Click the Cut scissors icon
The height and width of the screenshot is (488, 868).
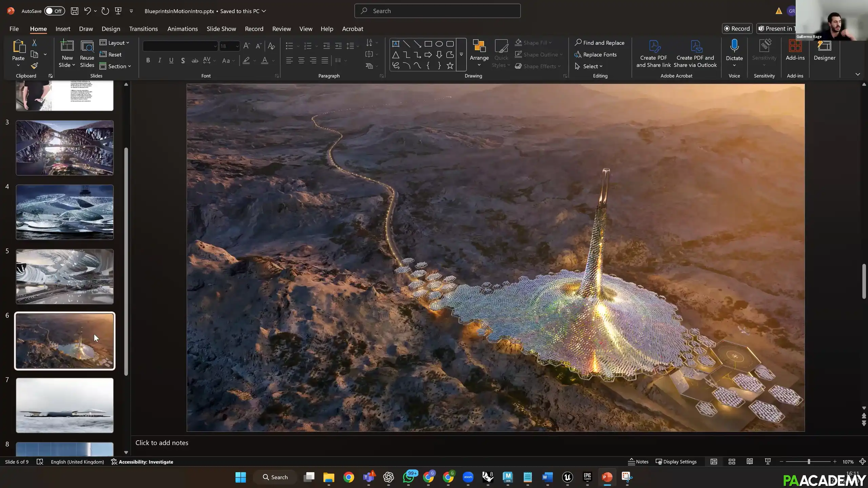(x=34, y=43)
